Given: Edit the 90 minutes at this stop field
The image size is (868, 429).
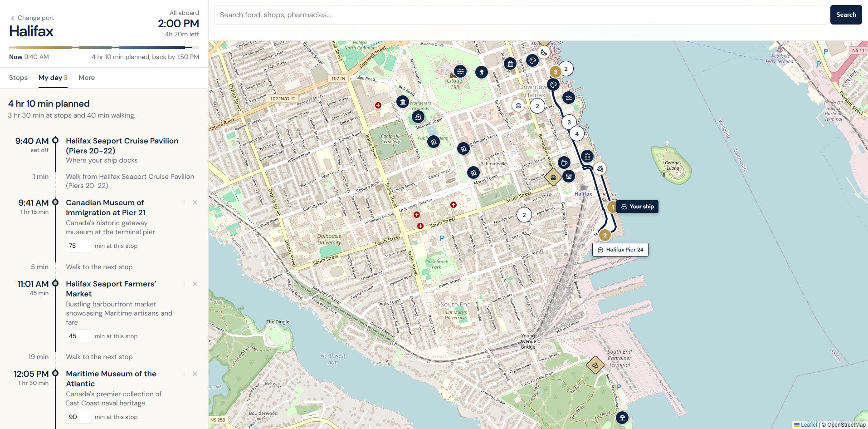Looking at the screenshot, I should point(79,417).
